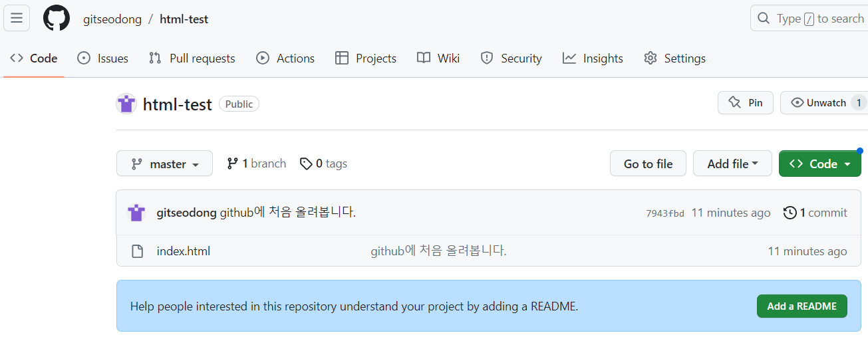Expand the green Code dropdown button
The image size is (868, 337).
tap(820, 164)
